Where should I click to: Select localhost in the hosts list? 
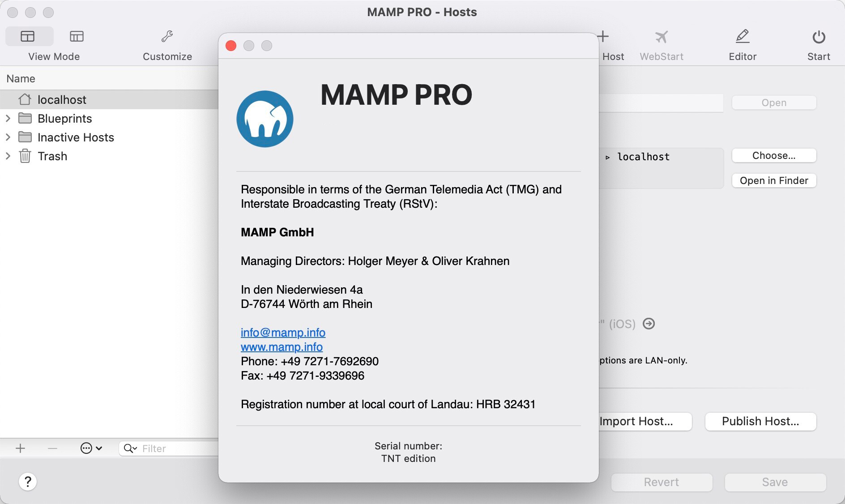(x=109, y=99)
